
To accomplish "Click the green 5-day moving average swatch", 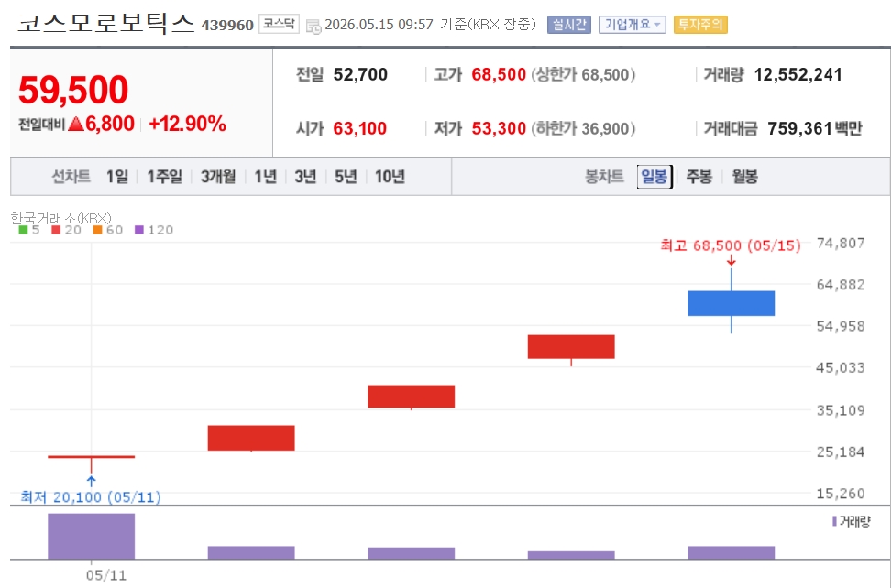I will click(23, 230).
